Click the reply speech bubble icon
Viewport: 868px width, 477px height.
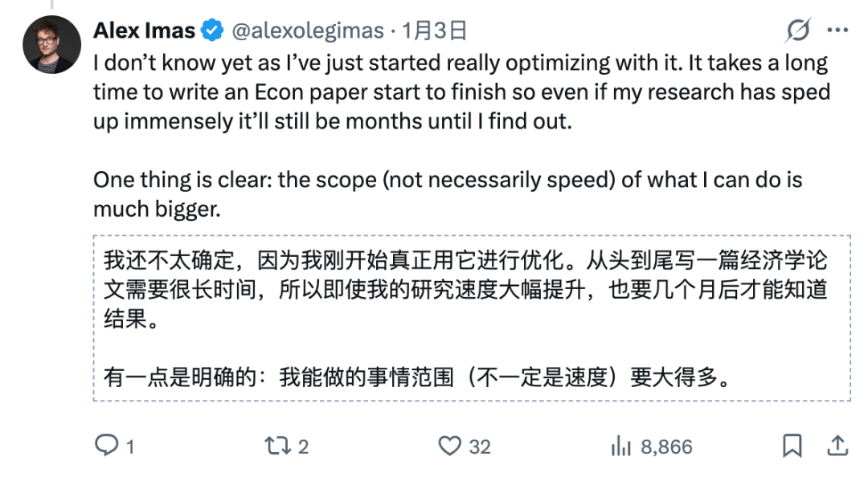[106, 446]
